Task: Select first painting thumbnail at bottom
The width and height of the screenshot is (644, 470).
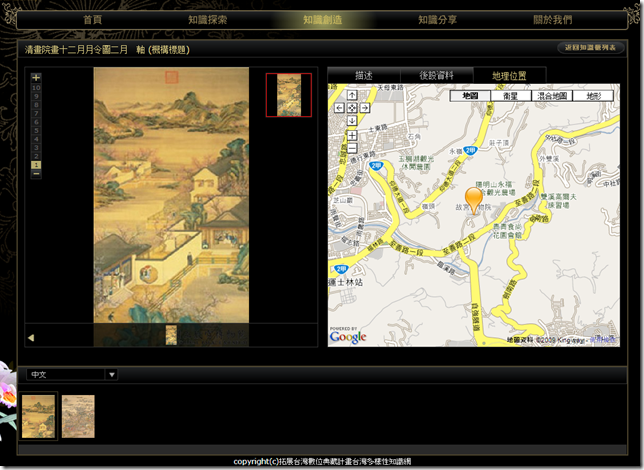Action: (x=38, y=416)
